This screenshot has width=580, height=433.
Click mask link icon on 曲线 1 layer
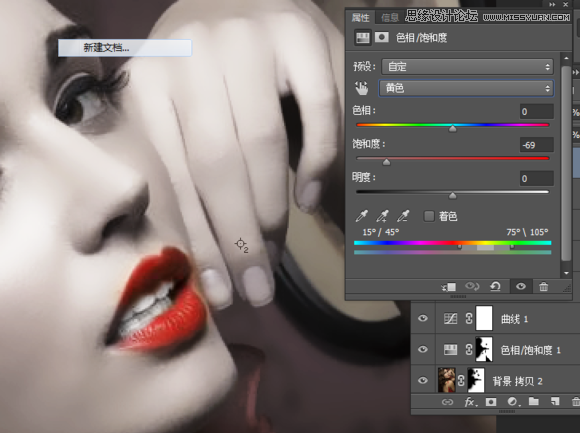[469, 318]
